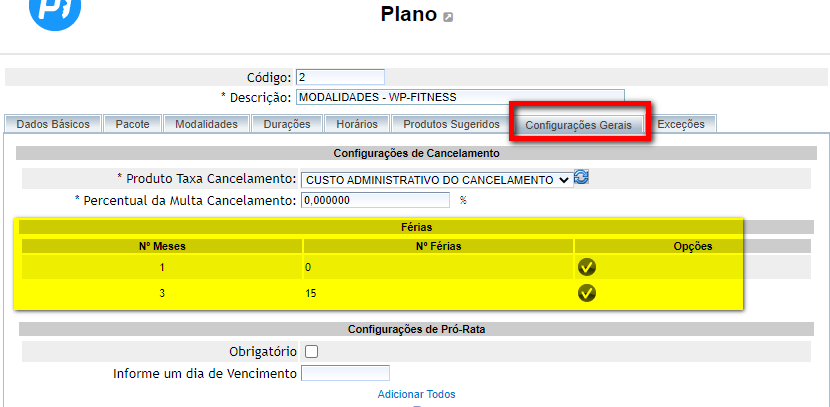The image size is (830, 407).
Task: Open the Horários tab
Action: point(357,124)
